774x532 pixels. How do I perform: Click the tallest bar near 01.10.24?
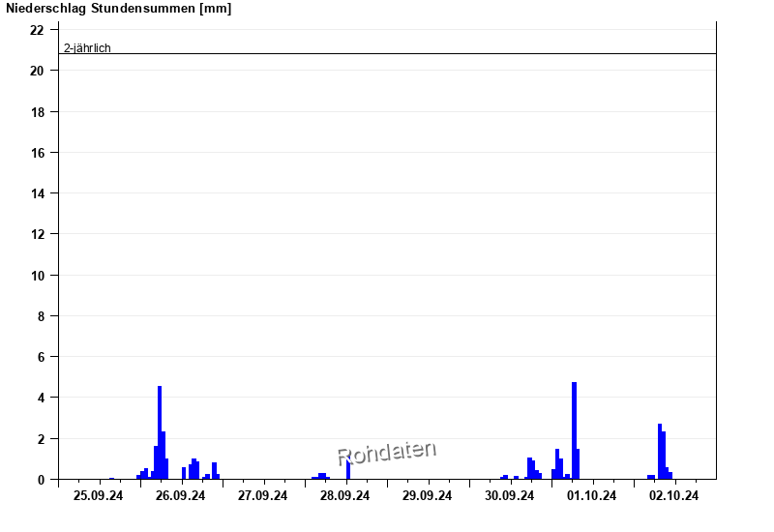click(x=574, y=430)
